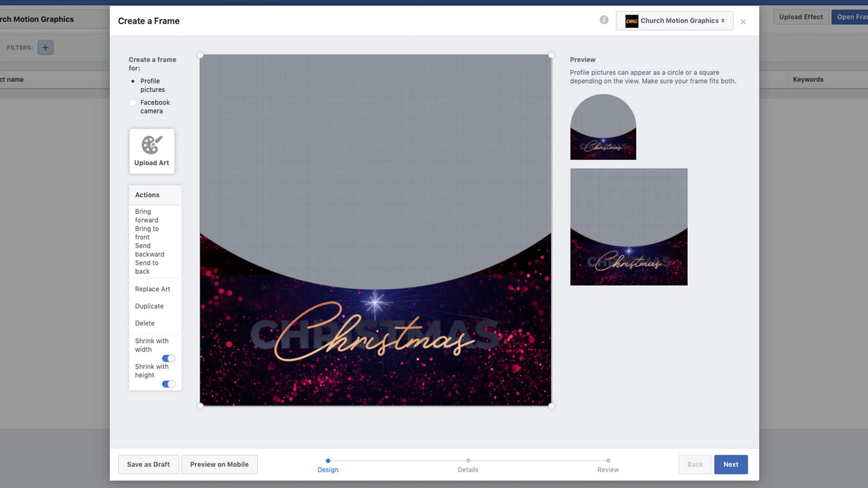The height and width of the screenshot is (488, 868).
Task: Click the bottom-left resize handle of the frame
Action: tap(200, 406)
